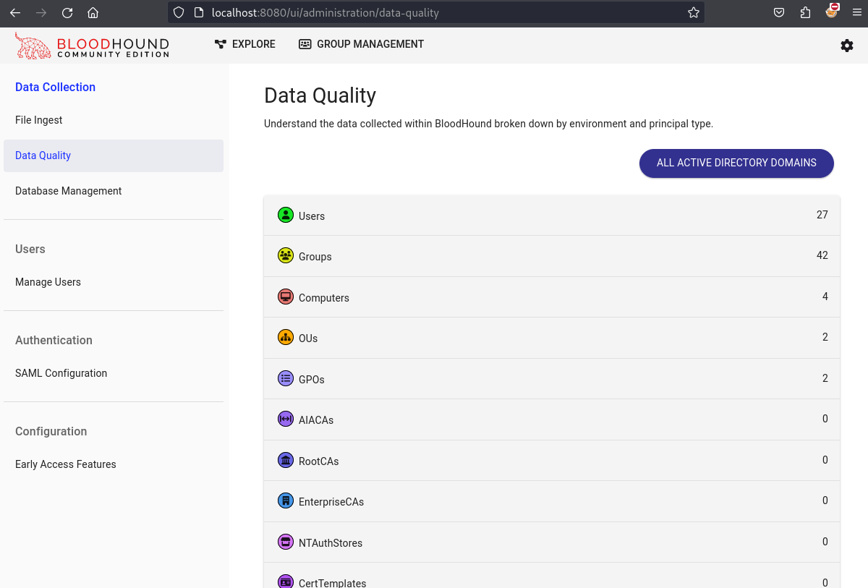Image resolution: width=868 pixels, height=588 pixels.
Task: Click the Authentication section heading
Action: pos(54,340)
